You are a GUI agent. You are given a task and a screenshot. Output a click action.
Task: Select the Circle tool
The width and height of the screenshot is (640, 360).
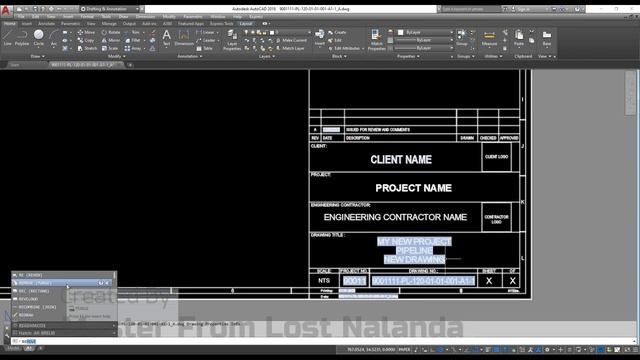(x=39, y=38)
